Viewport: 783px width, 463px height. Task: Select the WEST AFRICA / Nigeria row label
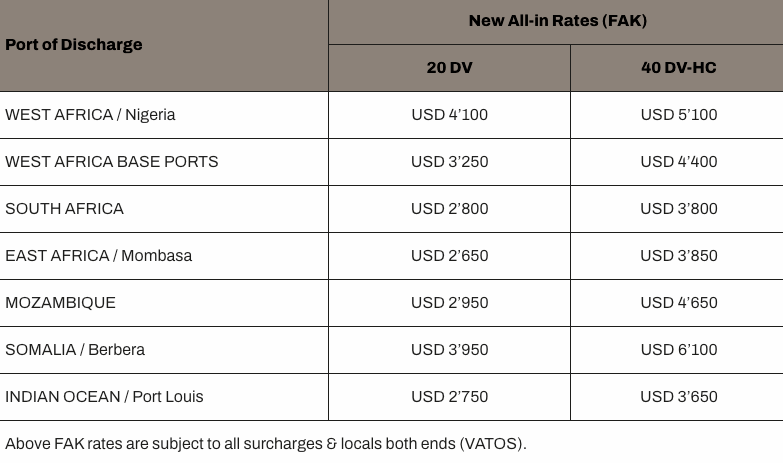pos(90,115)
